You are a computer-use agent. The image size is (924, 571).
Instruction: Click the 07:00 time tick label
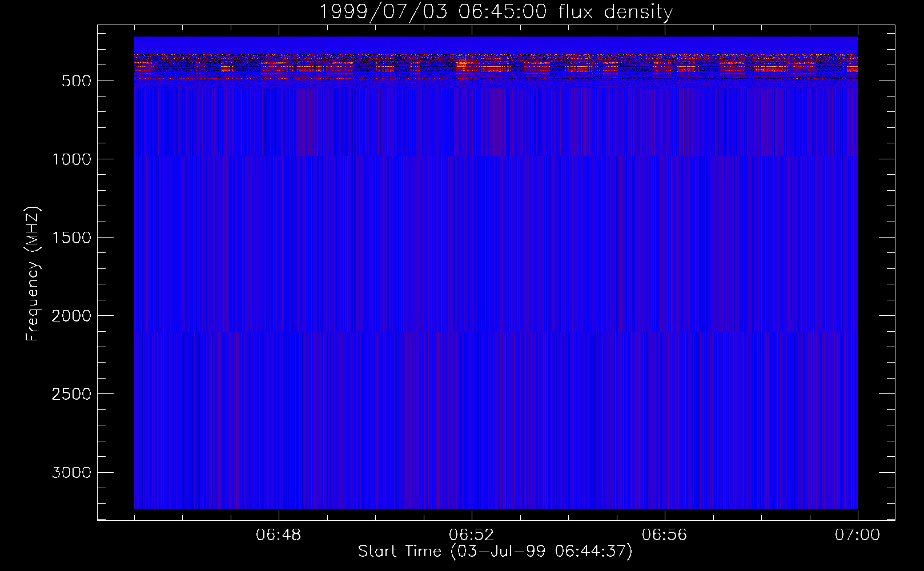click(x=858, y=535)
